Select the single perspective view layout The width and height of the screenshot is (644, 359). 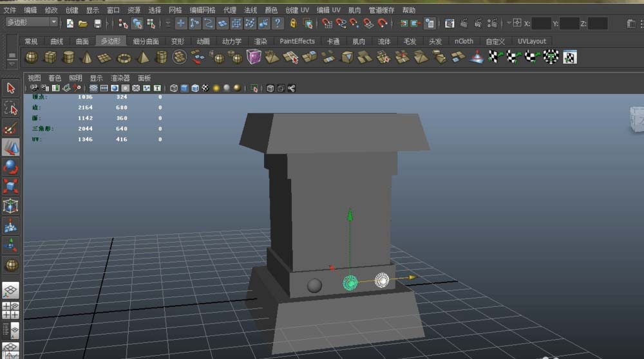coord(11,291)
